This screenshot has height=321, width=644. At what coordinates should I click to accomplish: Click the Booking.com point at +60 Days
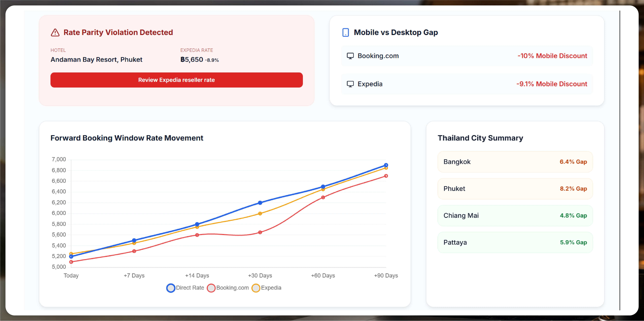coord(323,197)
